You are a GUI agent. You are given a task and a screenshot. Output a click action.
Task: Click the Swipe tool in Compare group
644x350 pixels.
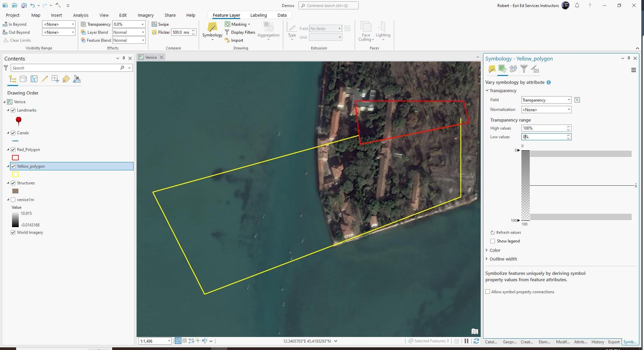pyautogui.click(x=160, y=24)
